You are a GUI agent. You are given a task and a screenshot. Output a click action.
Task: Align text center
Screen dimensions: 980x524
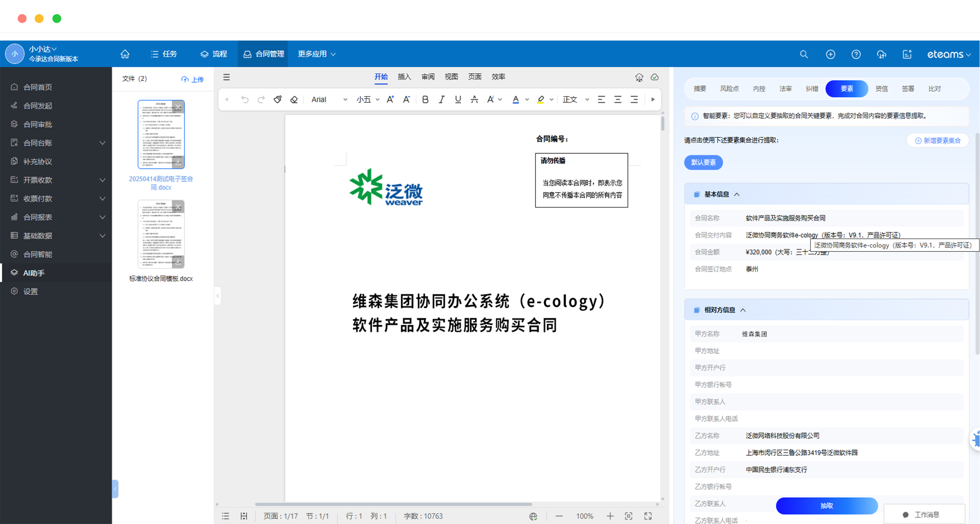click(618, 99)
